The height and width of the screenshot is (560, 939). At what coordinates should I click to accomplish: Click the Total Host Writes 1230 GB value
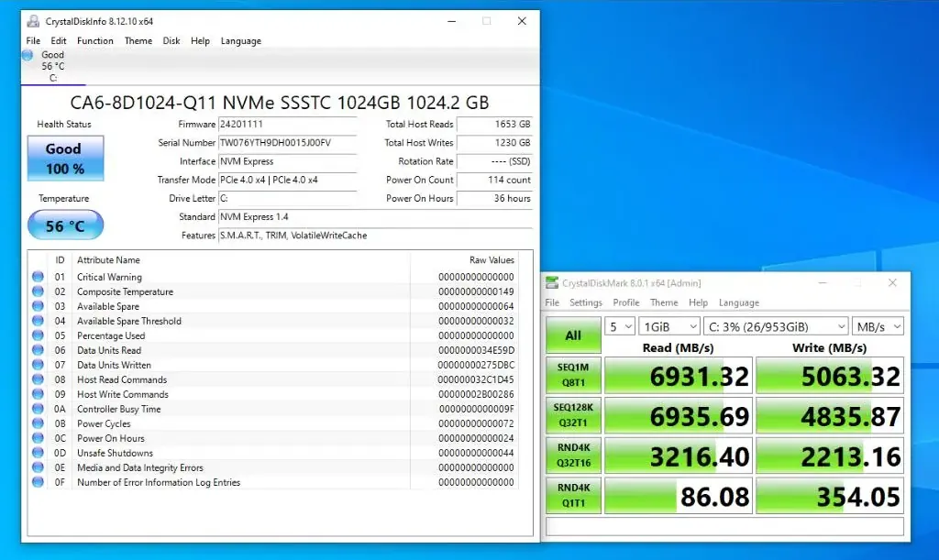[494, 142]
